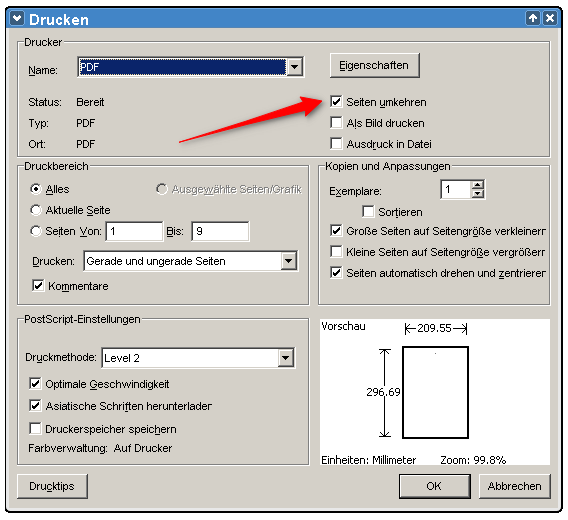The height and width of the screenshot is (520, 568).
Task: Increase Exemplare with the up arrow
Action: click(478, 185)
